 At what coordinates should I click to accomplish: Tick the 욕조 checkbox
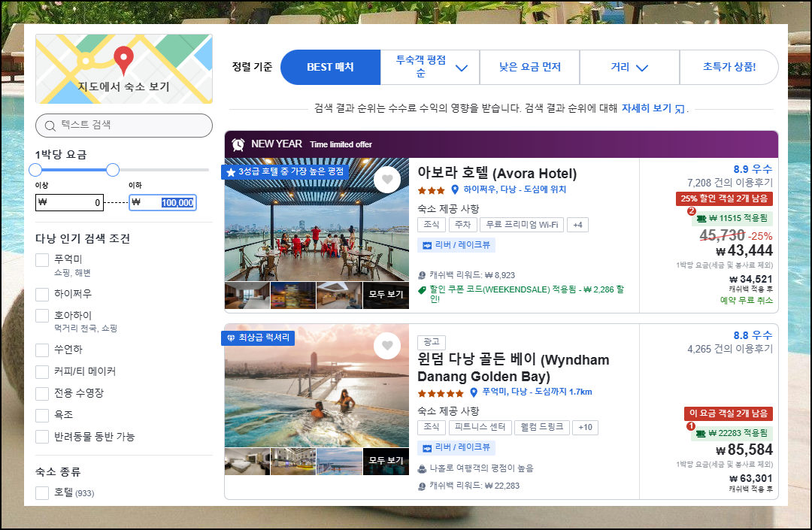tap(42, 415)
